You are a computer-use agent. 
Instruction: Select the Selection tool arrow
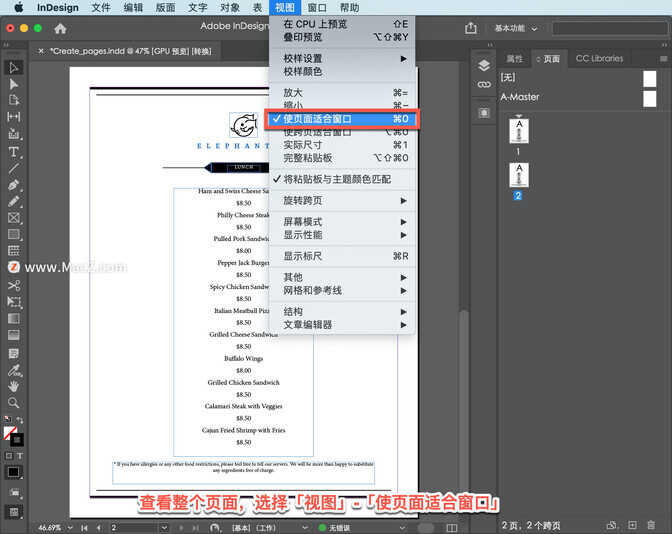tap(14, 67)
